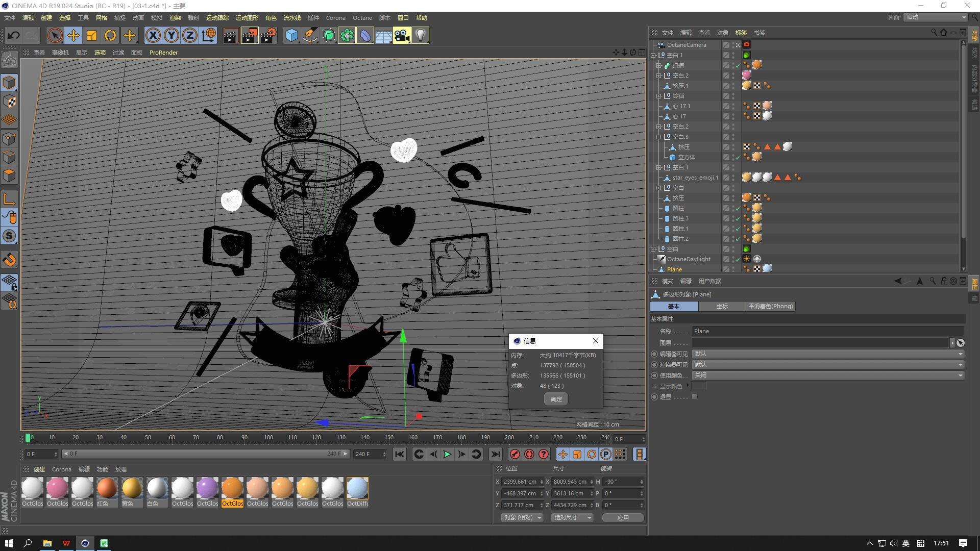Open the Cube primitive object tool

(x=291, y=35)
